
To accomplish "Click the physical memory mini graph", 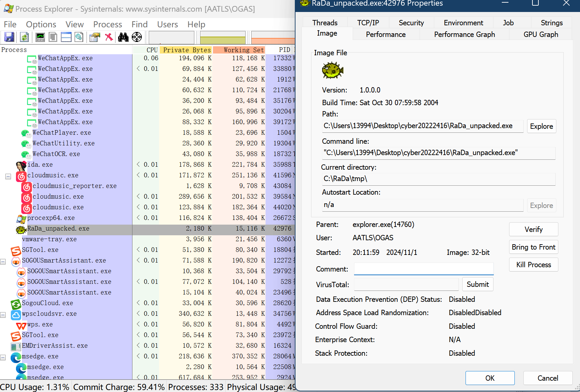I will click(273, 37).
